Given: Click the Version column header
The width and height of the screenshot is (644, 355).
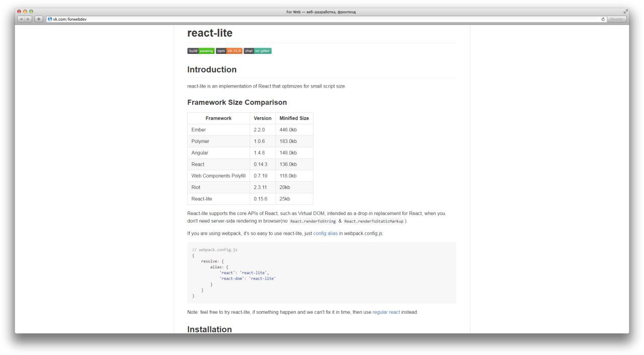Looking at the screenshot, I should 263,118.
